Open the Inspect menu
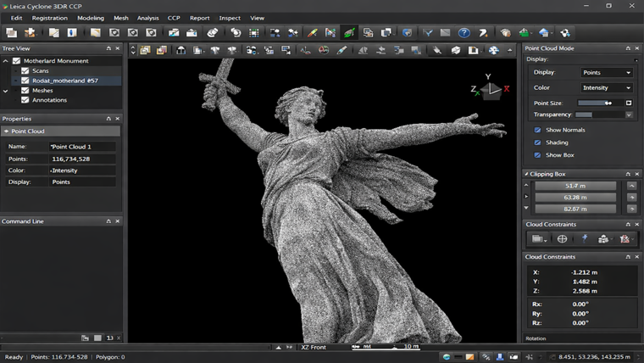This screenshot has width=644, height=363. click(230, 18)
